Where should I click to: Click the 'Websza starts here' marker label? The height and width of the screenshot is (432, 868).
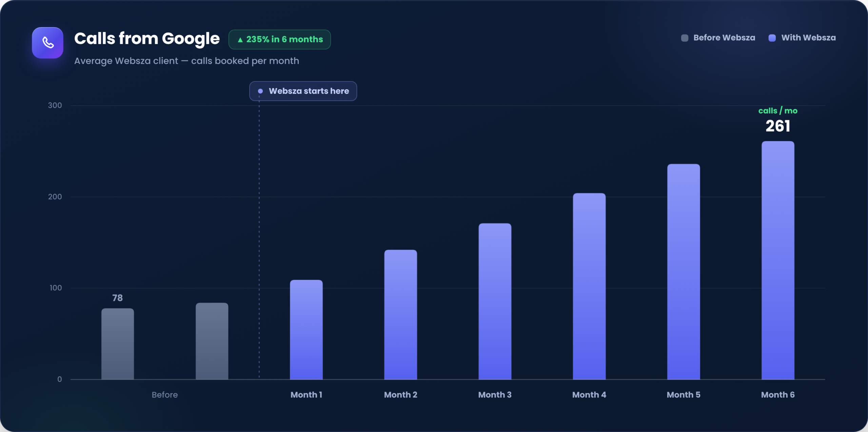(303, 91)
